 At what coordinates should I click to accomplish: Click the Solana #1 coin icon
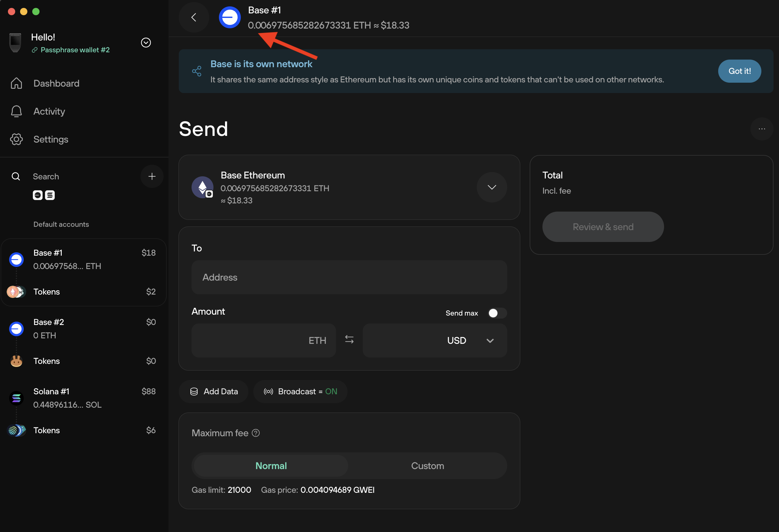pos(16,398)
